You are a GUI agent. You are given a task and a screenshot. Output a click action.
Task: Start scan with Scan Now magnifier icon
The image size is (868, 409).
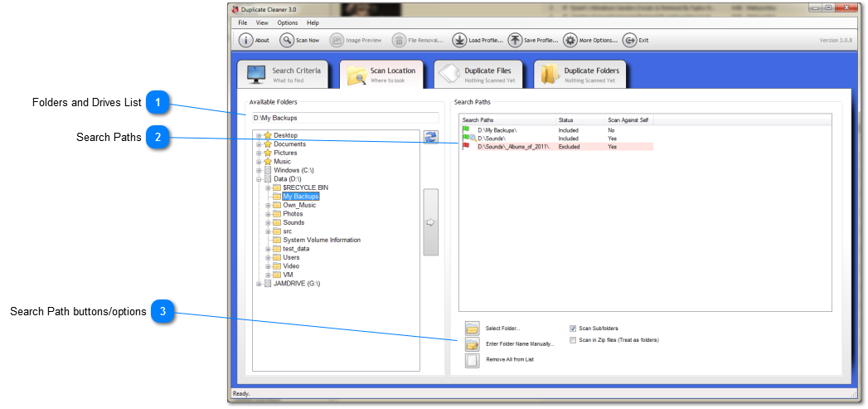coord(287,41)
